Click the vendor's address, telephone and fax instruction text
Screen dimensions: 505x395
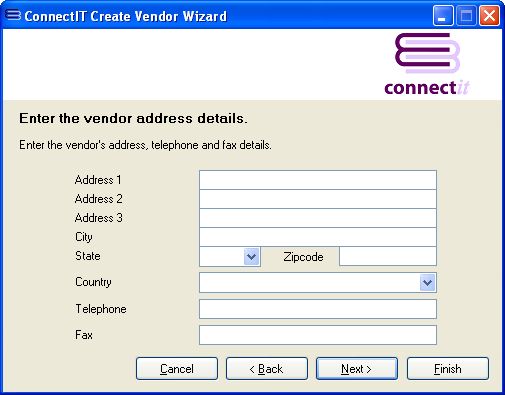click(145, 145)
